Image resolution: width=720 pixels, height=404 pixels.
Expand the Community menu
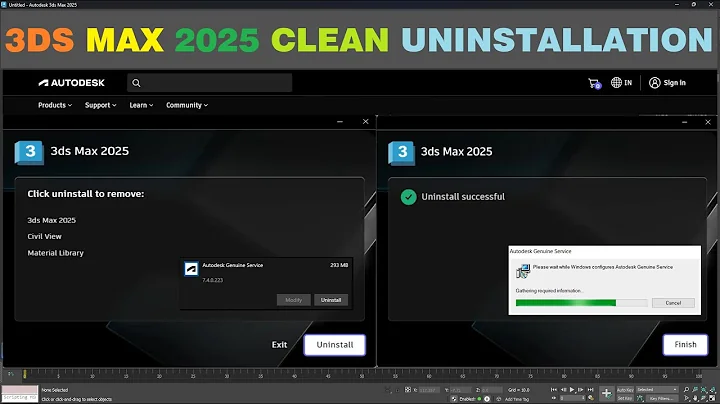click(187, 105)
